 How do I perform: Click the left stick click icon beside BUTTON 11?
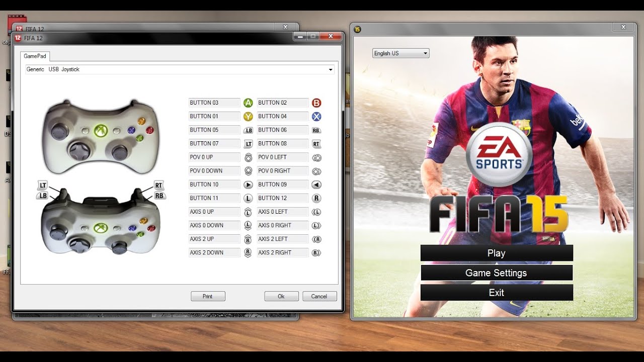248,198
